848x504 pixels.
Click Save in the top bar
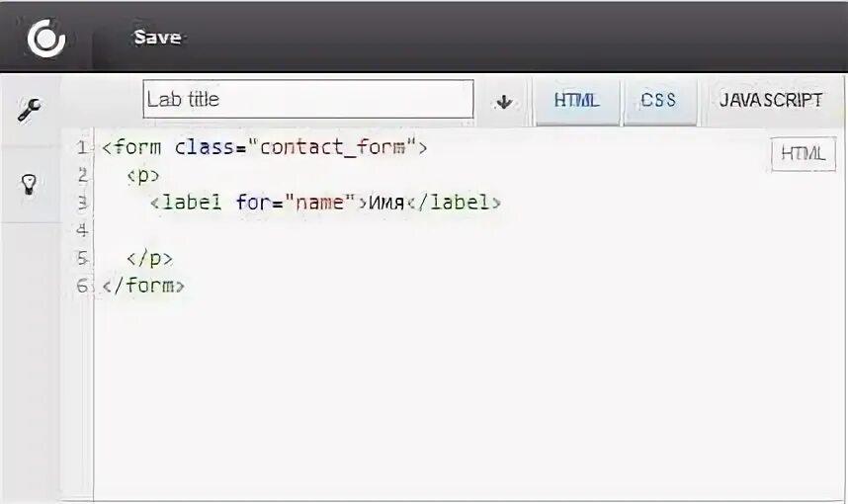[157, 37]
